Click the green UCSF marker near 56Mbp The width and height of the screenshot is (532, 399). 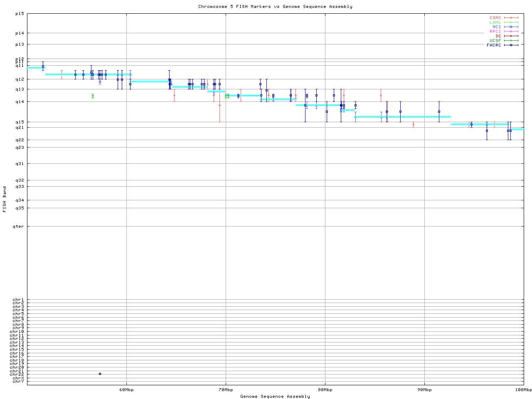point(93,96)
